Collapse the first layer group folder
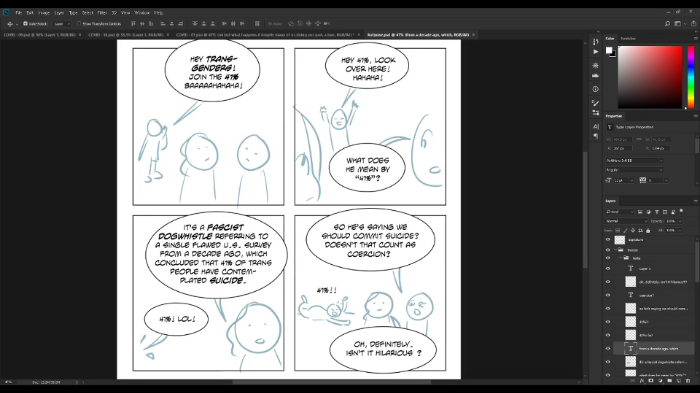This screenshot has width=700, height=393. point(615,250)
